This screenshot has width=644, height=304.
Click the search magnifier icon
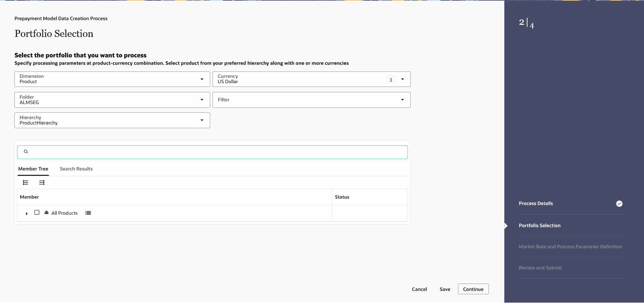tap(26, 152)
